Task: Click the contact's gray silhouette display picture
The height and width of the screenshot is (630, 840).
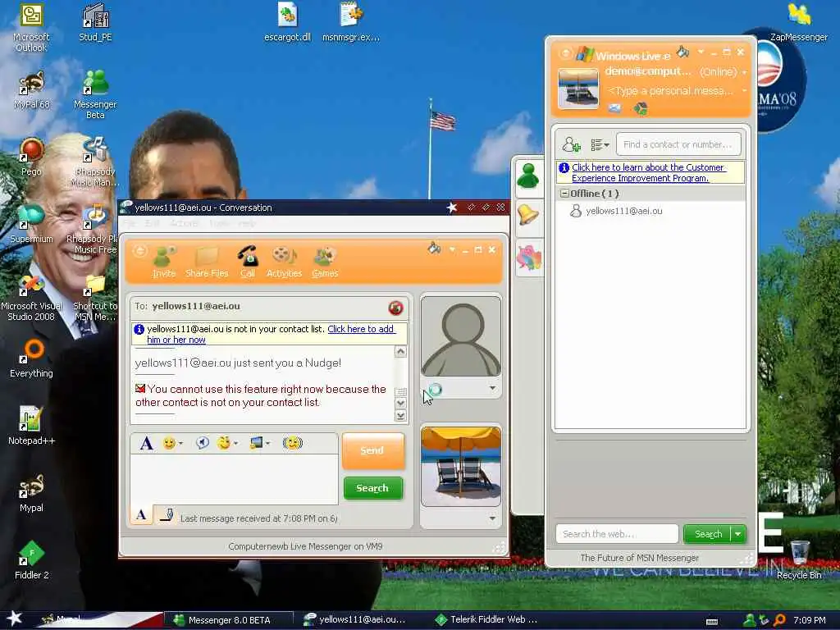Action: click(x=461, y=336)
